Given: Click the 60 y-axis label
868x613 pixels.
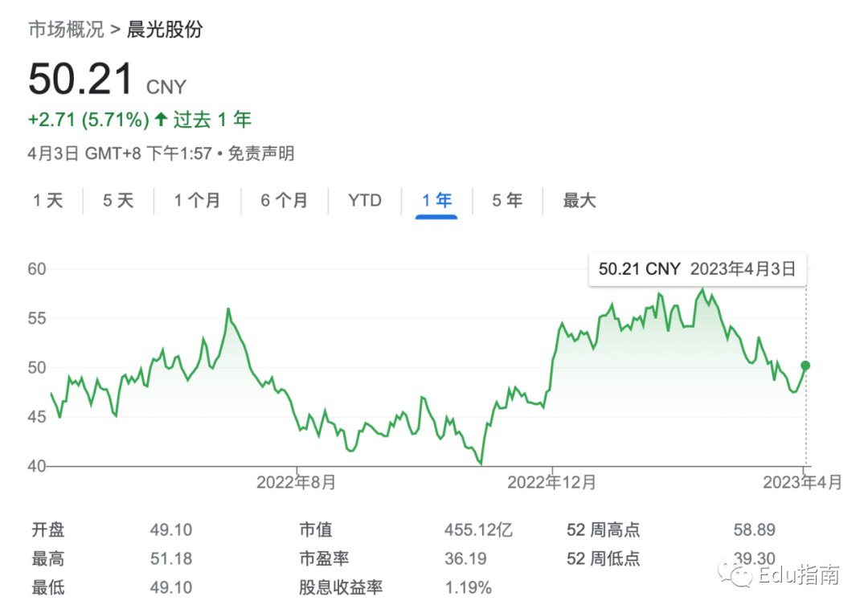Looking at the screenshot, I should pos(36,269).
